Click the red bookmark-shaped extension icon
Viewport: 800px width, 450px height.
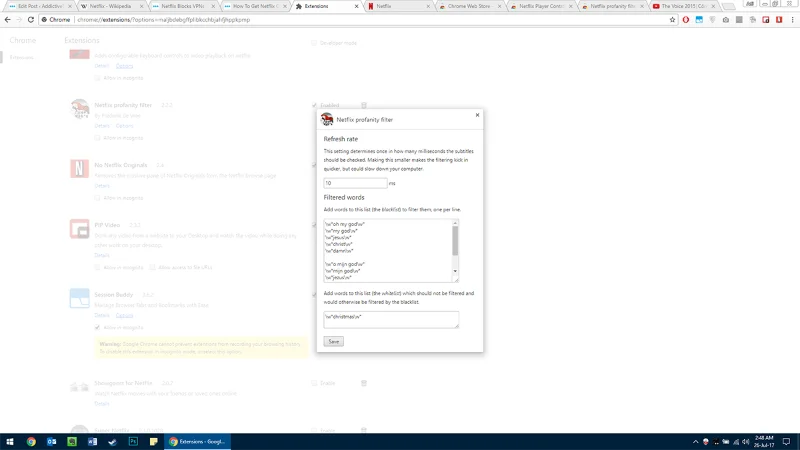(x=779, y=19)
